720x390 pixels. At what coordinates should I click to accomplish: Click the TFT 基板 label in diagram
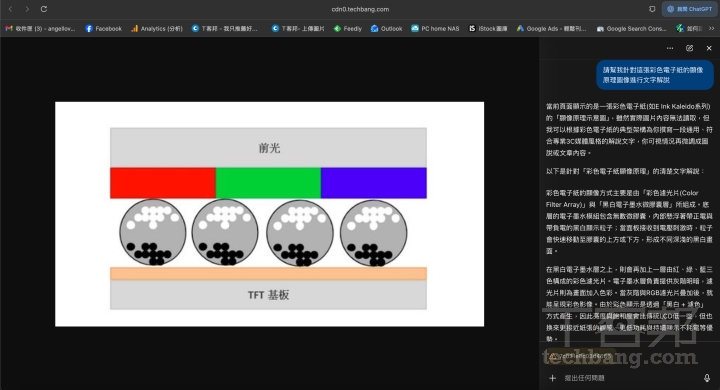pos(269,295)
